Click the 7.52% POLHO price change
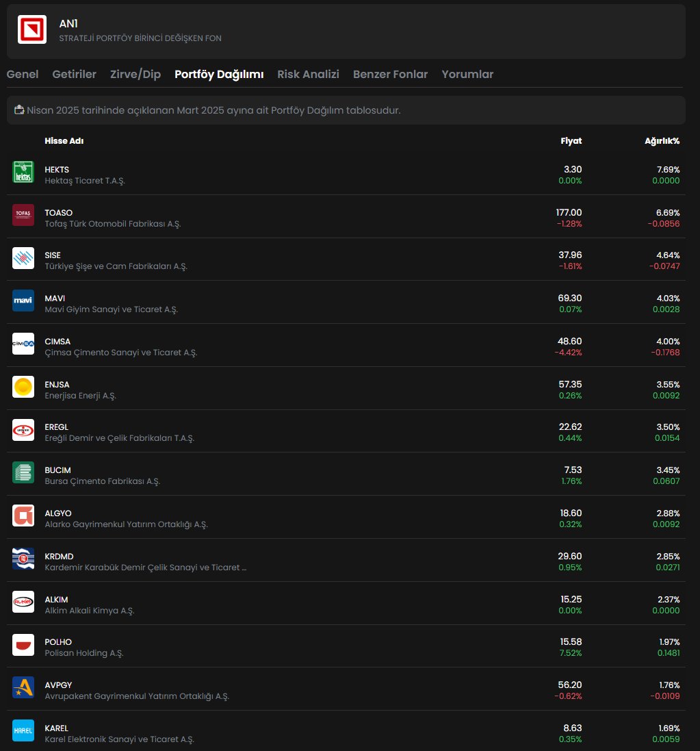 571,653
